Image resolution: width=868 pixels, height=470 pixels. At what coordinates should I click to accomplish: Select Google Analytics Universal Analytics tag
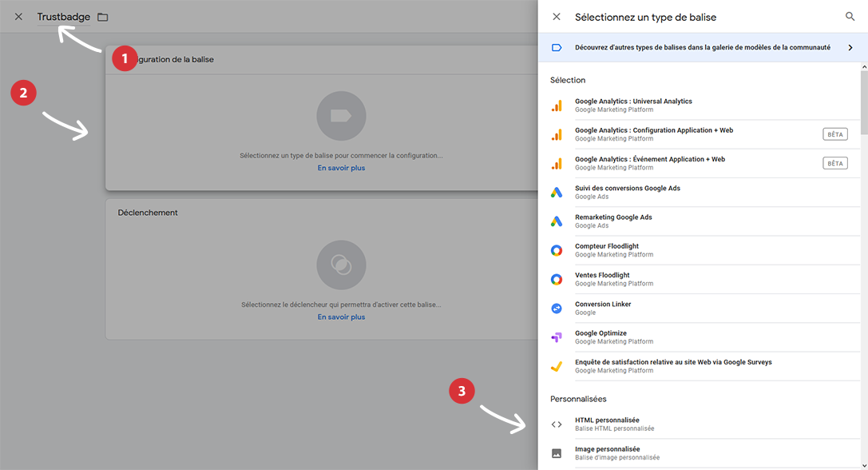click(700, 106)
